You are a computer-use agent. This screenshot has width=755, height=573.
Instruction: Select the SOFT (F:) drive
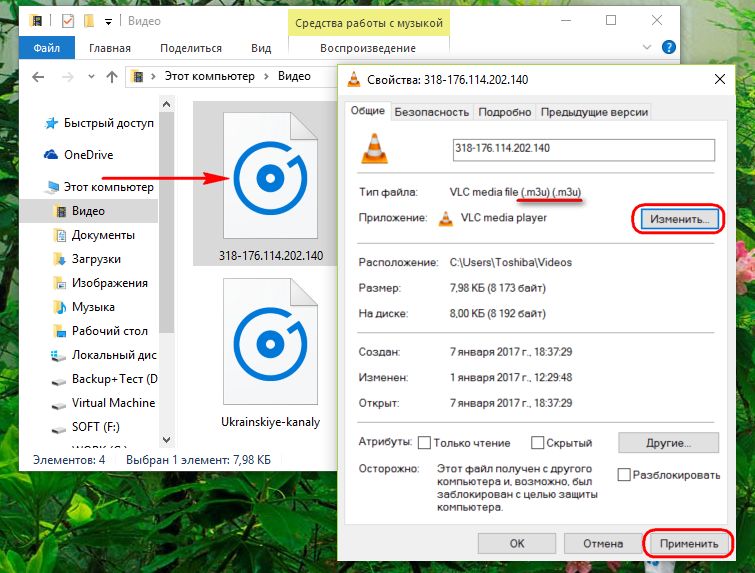[95, 427]
